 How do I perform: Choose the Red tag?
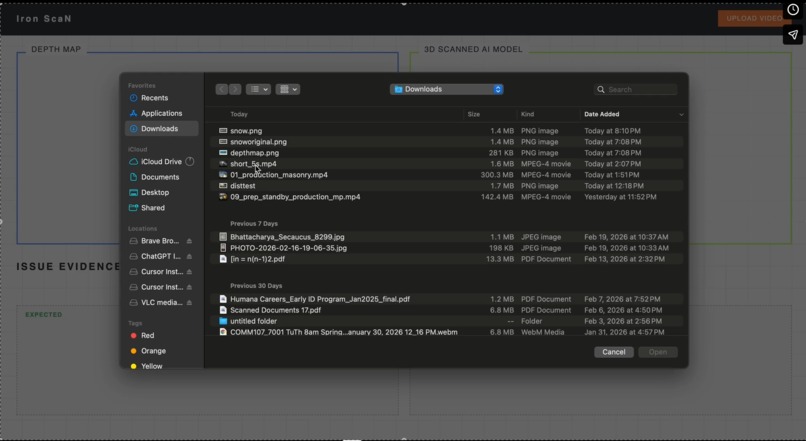tap(148, 335)
